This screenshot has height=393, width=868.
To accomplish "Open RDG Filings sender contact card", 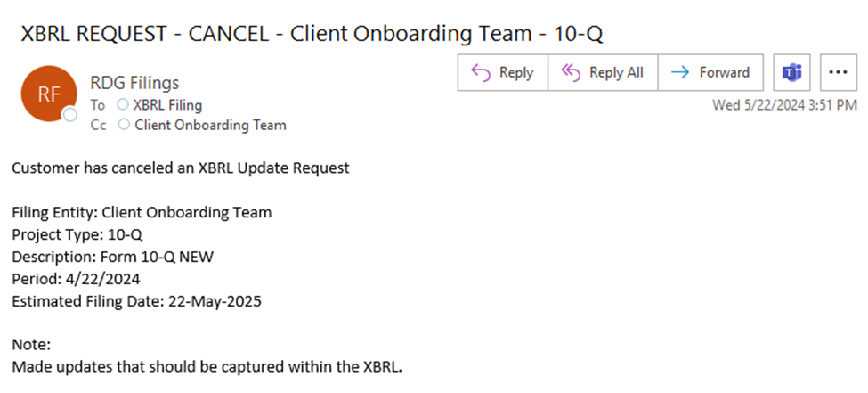I will pos(134,83).
